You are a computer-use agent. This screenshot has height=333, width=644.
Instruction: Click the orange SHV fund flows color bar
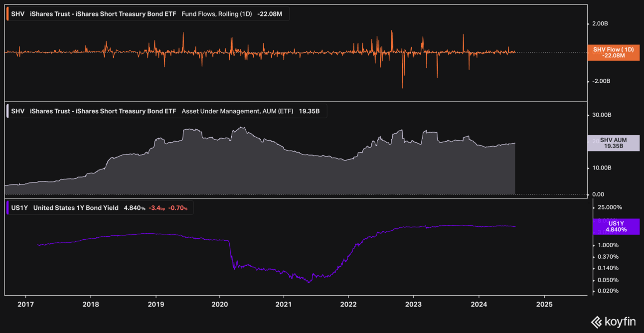click(7, 14)
